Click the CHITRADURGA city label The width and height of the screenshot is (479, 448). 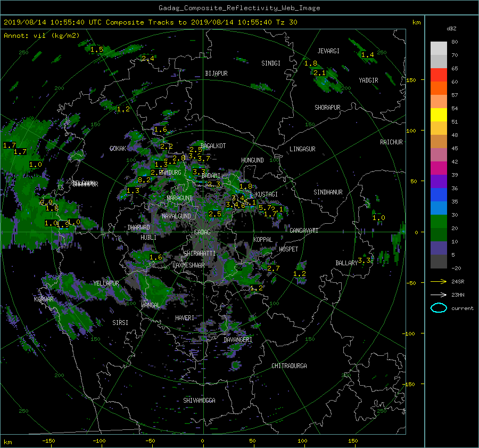289,366
